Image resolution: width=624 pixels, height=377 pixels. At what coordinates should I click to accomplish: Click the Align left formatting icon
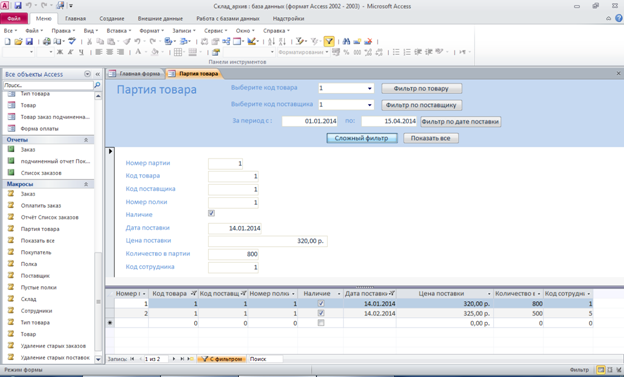(99, 52)
